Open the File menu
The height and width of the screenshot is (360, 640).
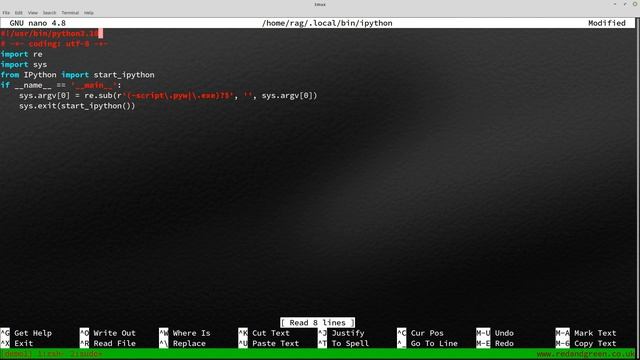point(6,13)
